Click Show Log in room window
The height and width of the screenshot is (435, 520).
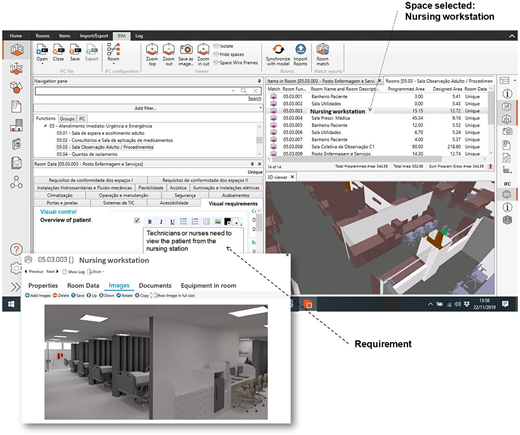(x=74, y=272)
